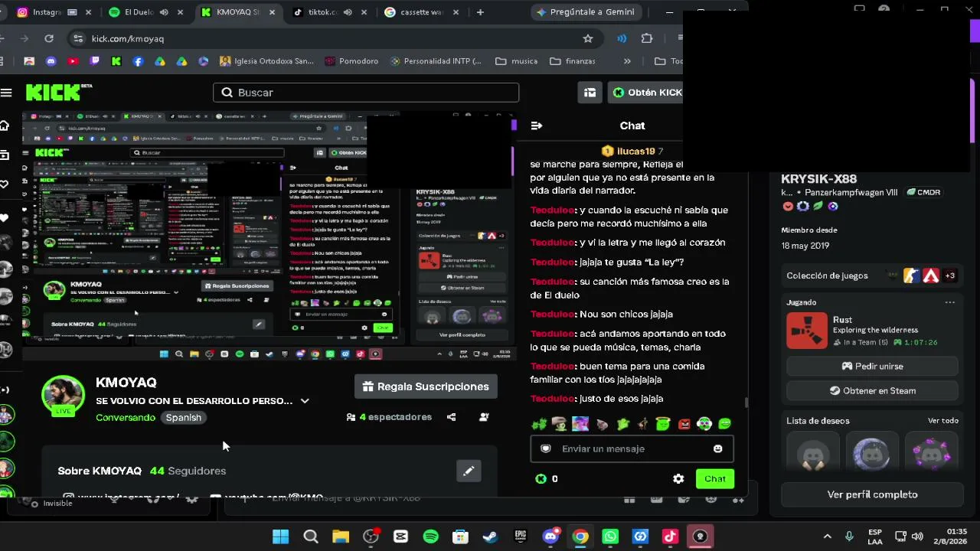The height and width of the screenshot is (551, 980).
Task: Open Chrome extensions puzzle icon
Action: click(647, 38)
